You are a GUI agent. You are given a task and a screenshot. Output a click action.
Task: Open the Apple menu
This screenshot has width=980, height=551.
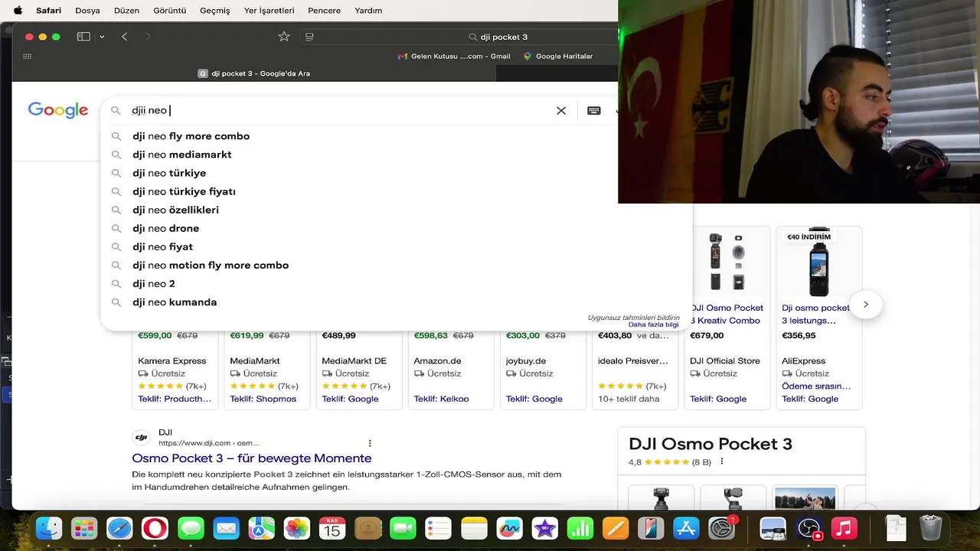(x=18, y=11)
